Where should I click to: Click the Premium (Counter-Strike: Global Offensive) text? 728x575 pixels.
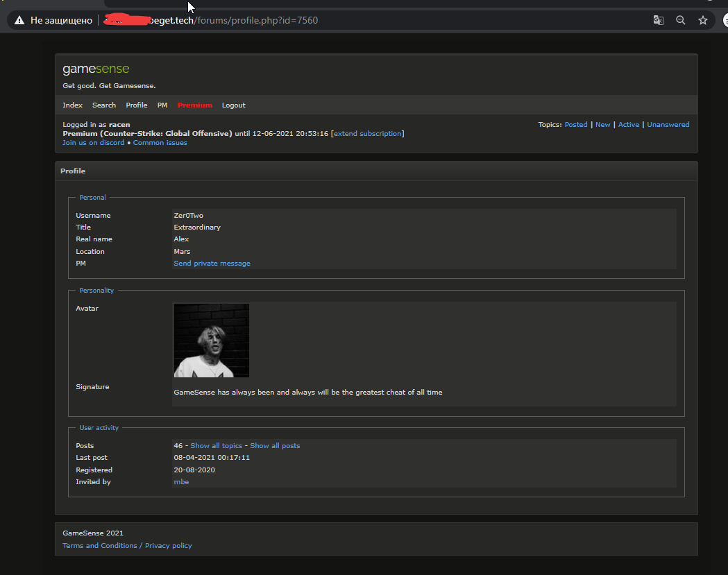point(147,134)
